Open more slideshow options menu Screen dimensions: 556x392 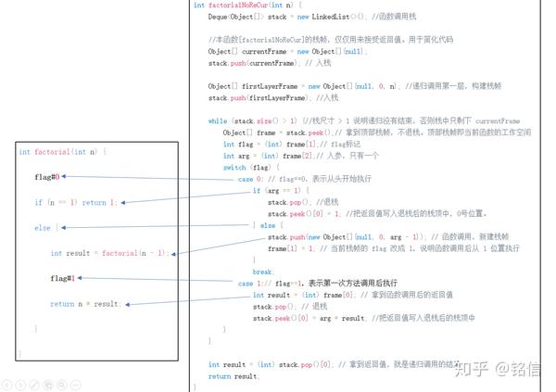[76, 385]
